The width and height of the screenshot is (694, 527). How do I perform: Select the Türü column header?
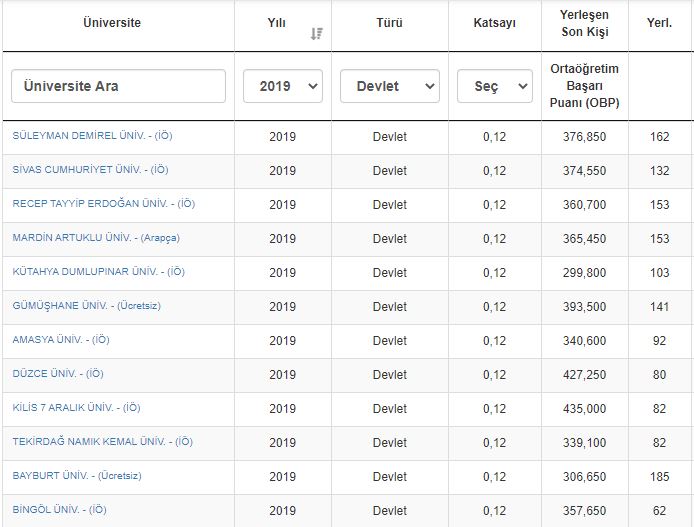click(389, 23)
